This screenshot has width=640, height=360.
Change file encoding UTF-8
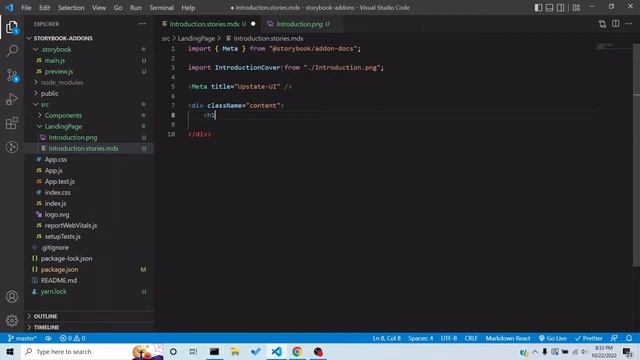point(449,338)
